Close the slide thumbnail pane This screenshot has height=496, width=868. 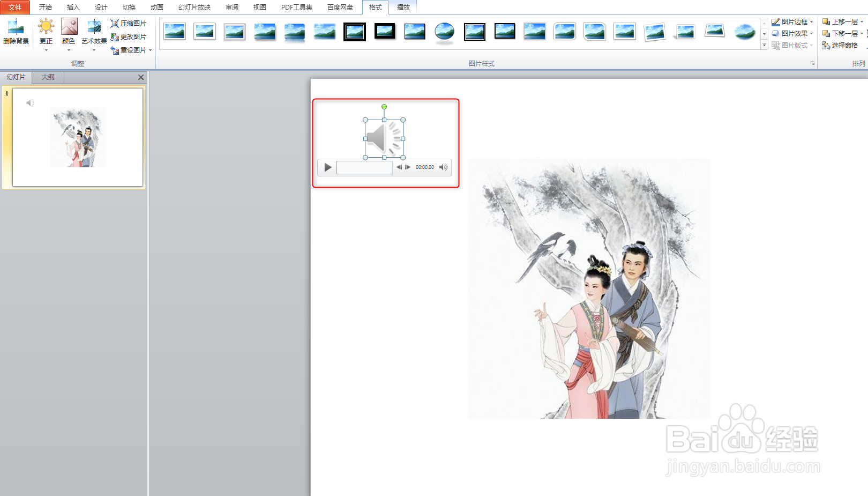click(x=141, y=77)
